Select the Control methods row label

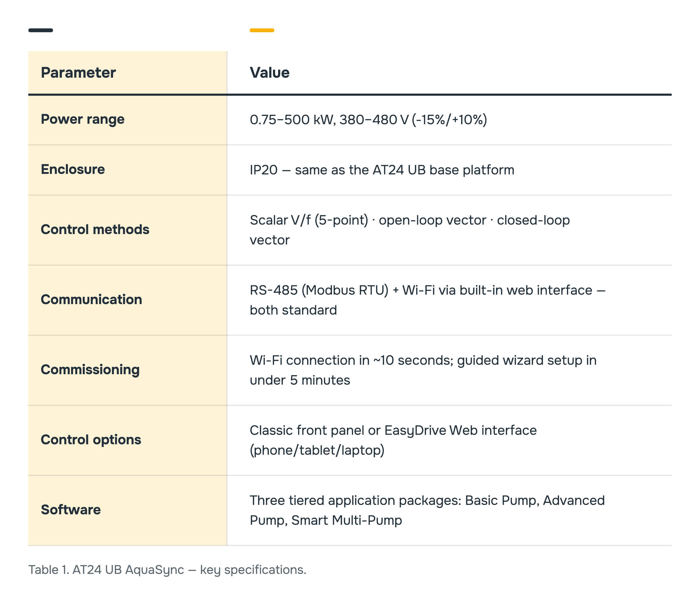click(95, 229)
